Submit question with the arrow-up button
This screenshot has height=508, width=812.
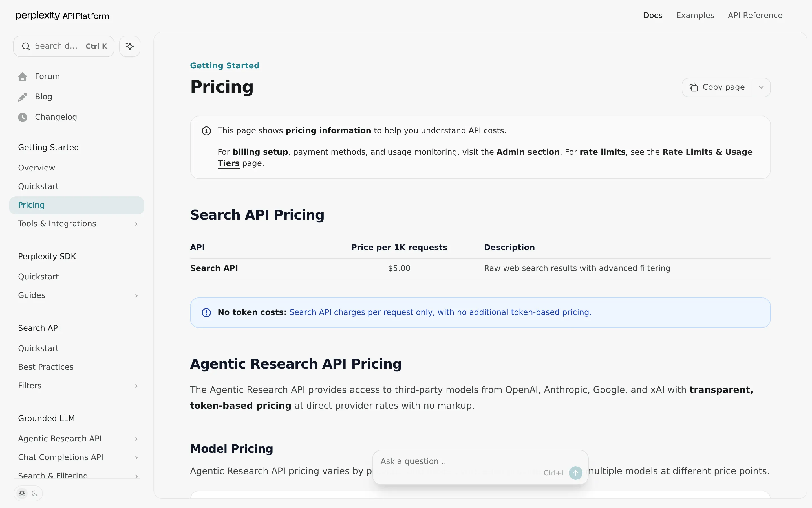pyautogui.click(x=575, y=473)
